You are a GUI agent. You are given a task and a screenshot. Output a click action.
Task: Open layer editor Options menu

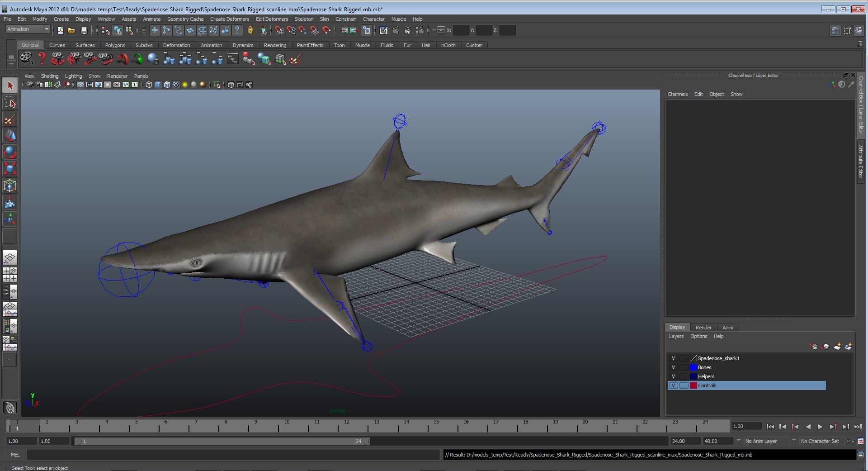tap(698, 336)
